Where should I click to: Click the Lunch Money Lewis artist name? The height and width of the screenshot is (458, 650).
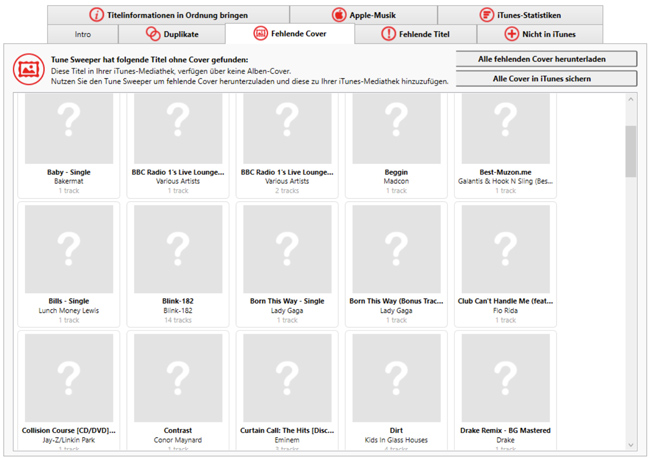[69, 310]
